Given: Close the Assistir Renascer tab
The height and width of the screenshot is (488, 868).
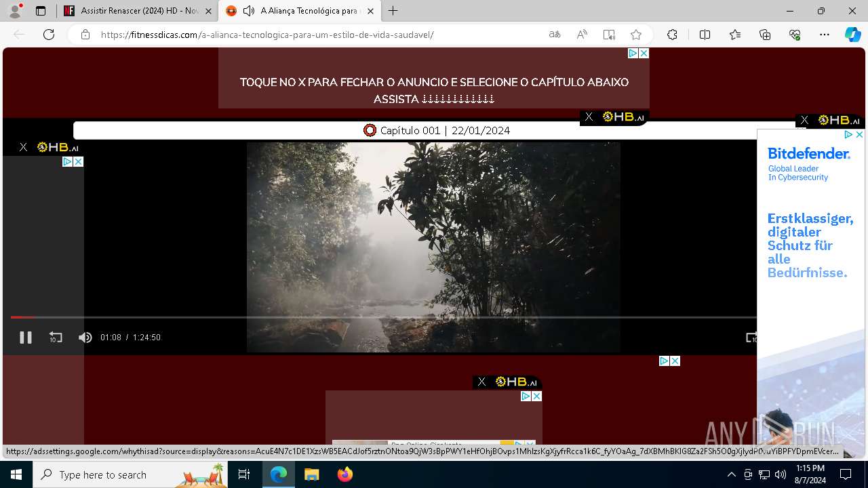Looking at the screenshot, I should [x=208, y=11].
